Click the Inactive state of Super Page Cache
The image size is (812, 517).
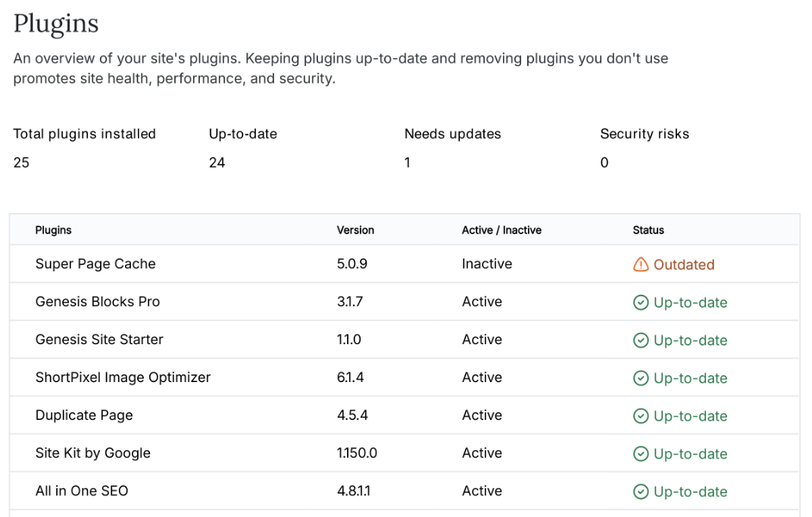pyautogui.click(x=487, y=264)
